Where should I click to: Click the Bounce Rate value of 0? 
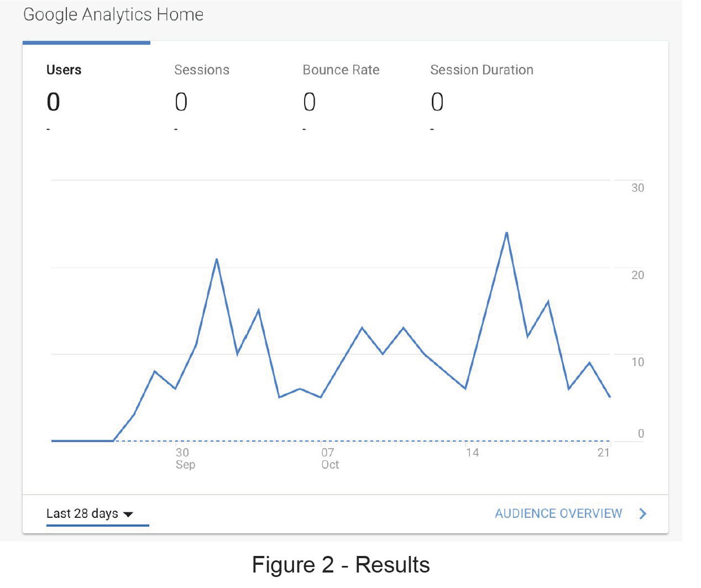pyautogui.click(x=310, y=102)
